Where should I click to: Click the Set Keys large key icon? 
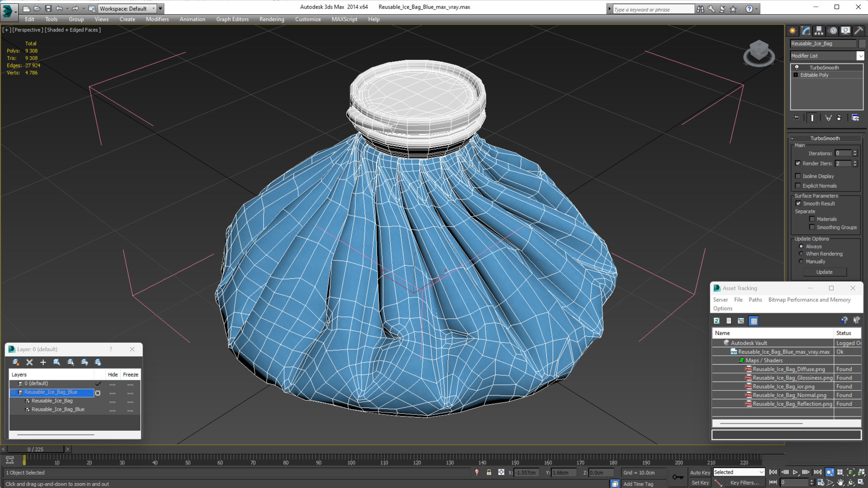point(678,477)
